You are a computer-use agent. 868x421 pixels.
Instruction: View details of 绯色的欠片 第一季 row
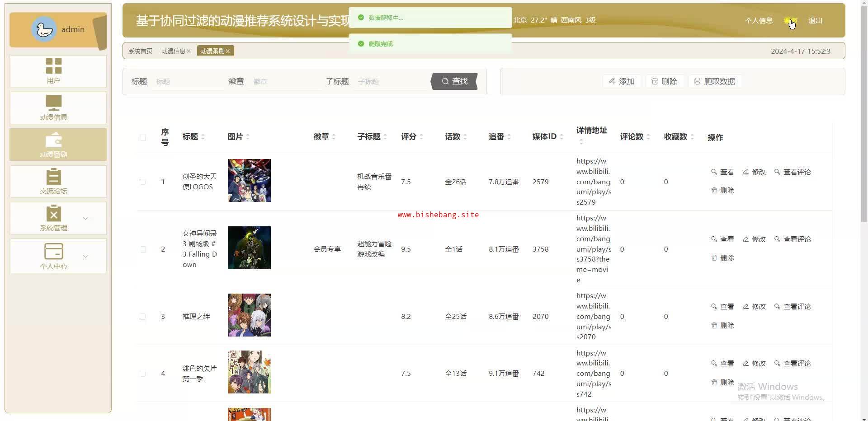722,363
